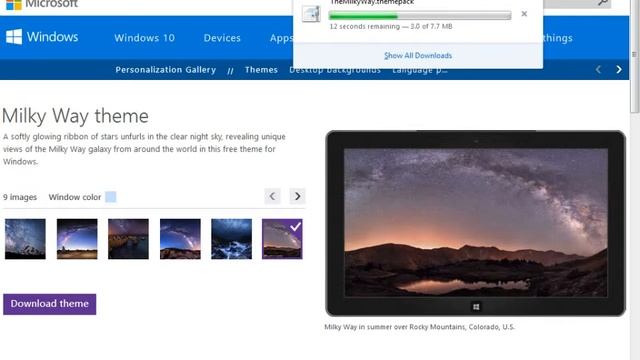
Task: Click the tablet preview image
Action: click(476, 222)
